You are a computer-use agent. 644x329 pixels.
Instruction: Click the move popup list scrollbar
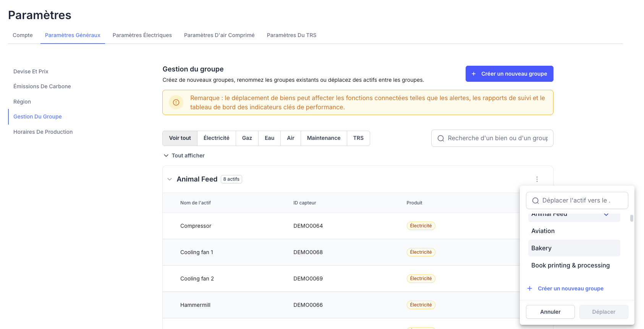(x=631, y=218)
